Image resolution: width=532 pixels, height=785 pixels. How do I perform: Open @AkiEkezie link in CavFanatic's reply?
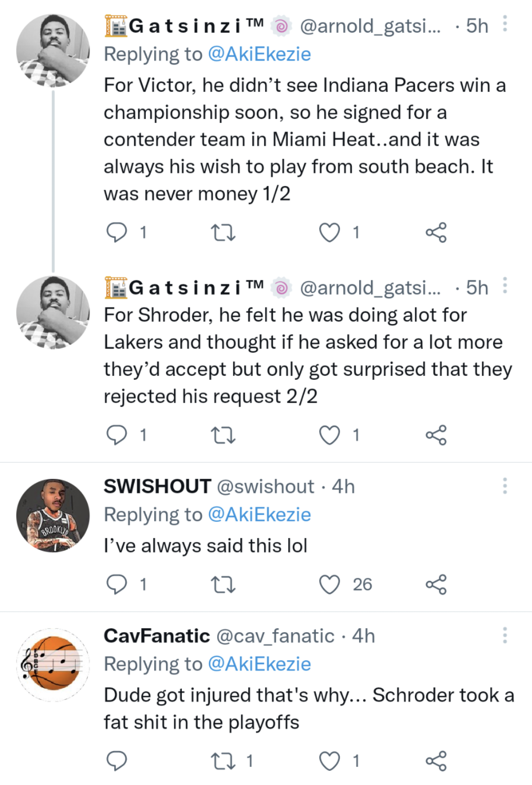point(259,664)
